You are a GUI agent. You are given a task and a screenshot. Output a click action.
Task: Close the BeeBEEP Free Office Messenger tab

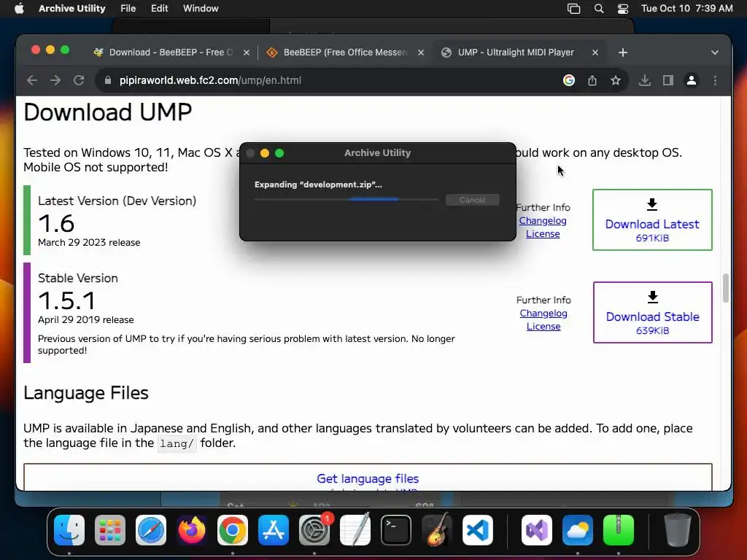click(421, 52)
